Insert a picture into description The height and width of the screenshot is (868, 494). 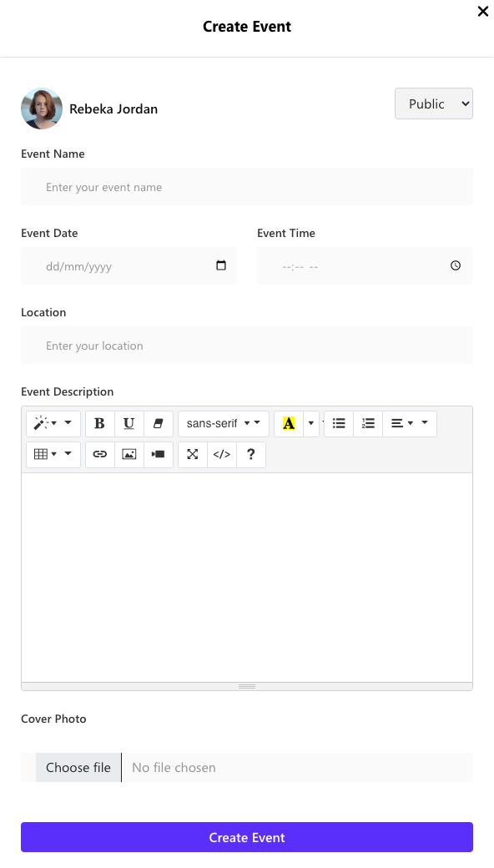[129, 455]
